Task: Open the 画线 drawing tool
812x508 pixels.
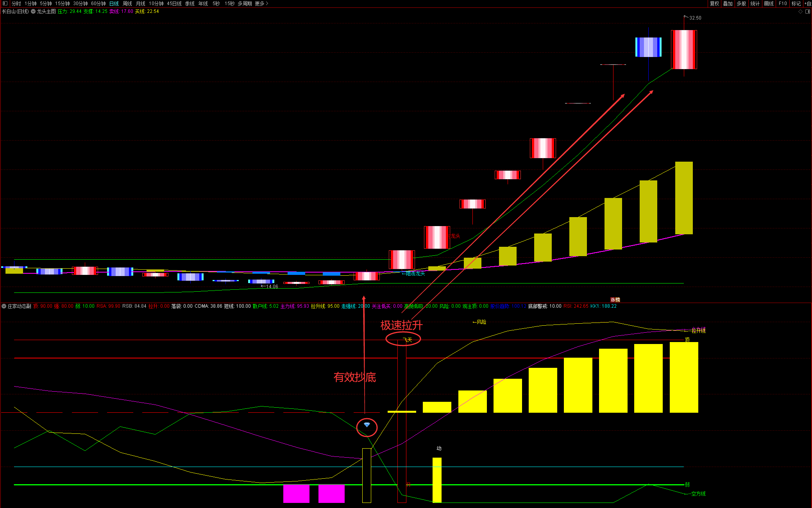Action: coord(769,4)
